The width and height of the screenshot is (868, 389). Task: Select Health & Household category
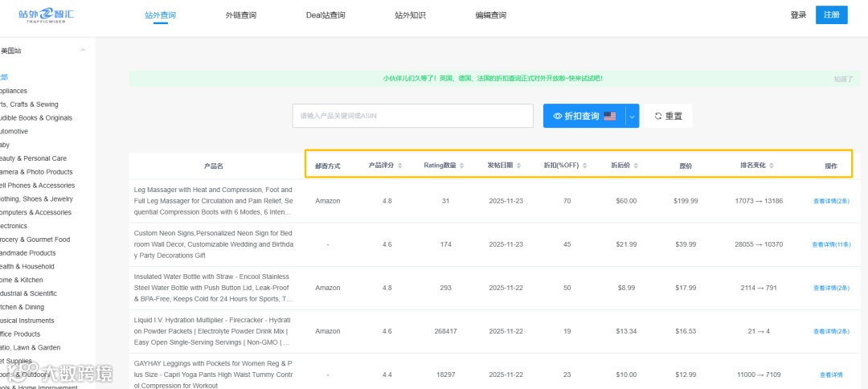pos(27,267)
